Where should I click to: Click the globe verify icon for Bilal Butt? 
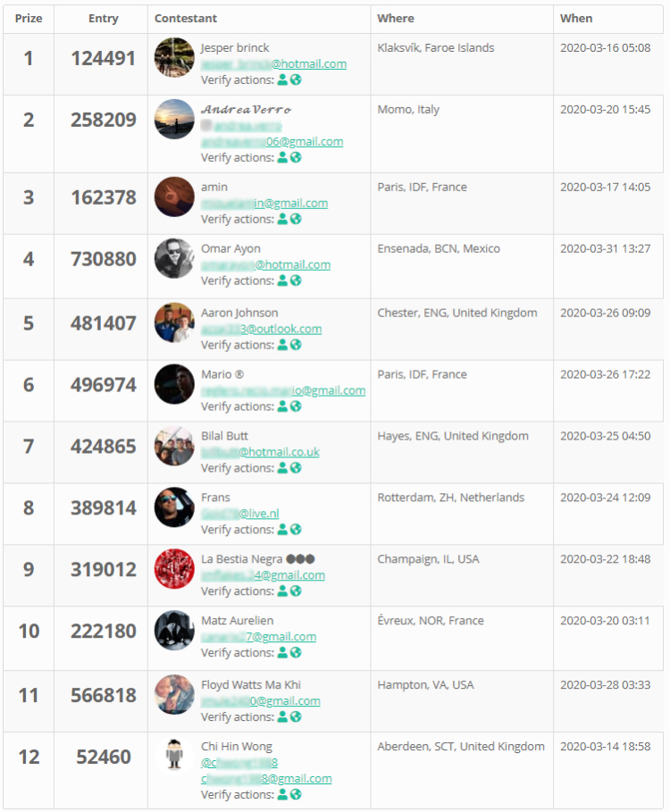click(x=296, y=467)
